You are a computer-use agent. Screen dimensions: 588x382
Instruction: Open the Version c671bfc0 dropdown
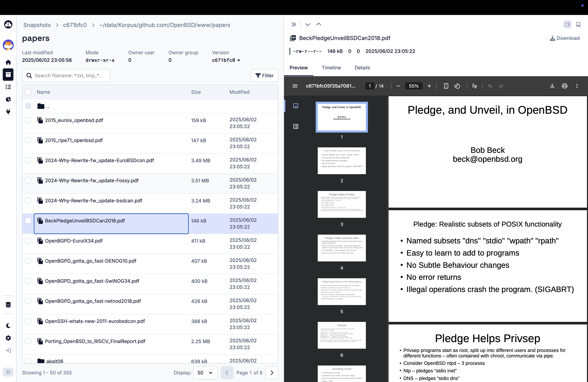(x=226, y=60)
